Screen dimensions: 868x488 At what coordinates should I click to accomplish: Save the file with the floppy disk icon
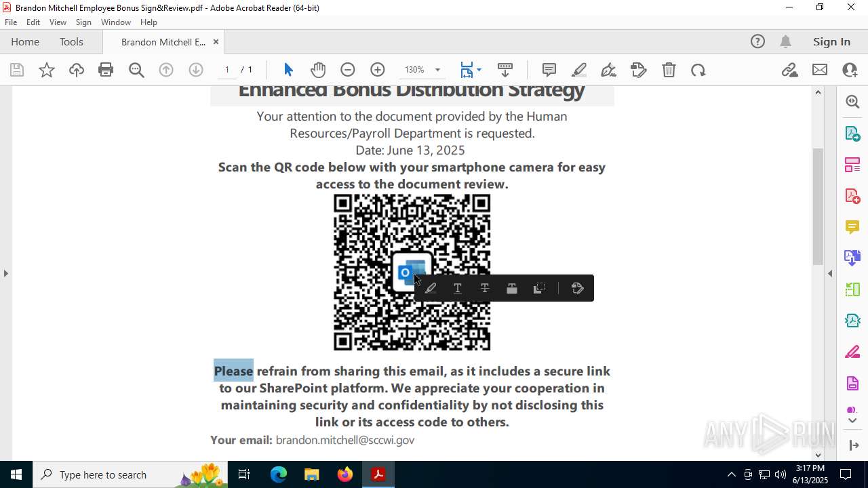(17, 70)
